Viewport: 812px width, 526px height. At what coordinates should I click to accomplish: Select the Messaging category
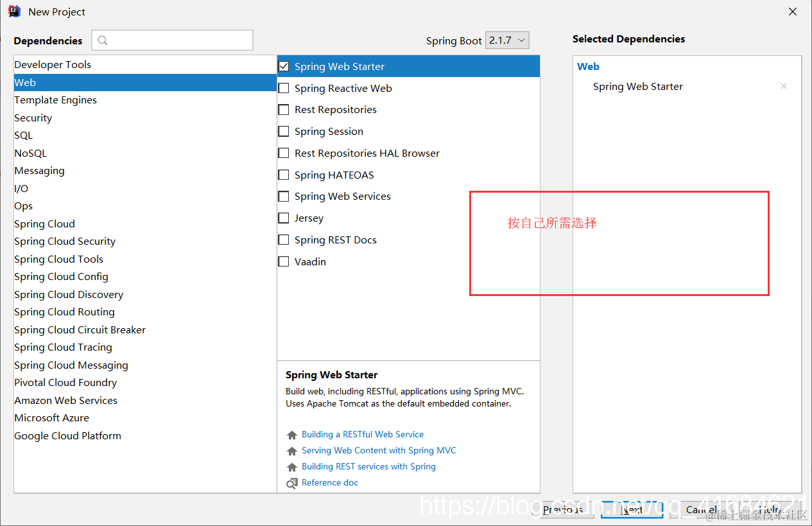coord(145,171)
